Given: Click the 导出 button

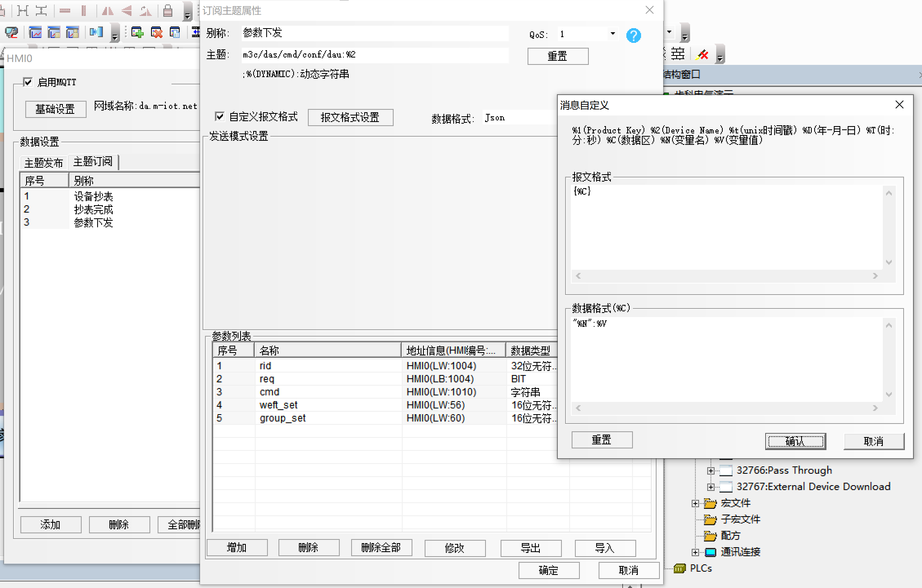Looking at the screenshot, I should [531, 548].
